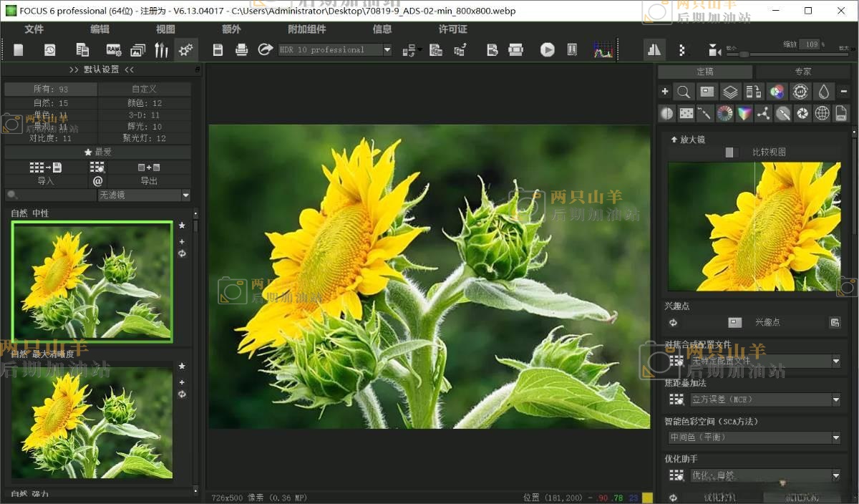Viewport: 859px width, 504px height.
Task: Open the 焦距叠加法 method dropdown
Action: click(x=835, y=399)
